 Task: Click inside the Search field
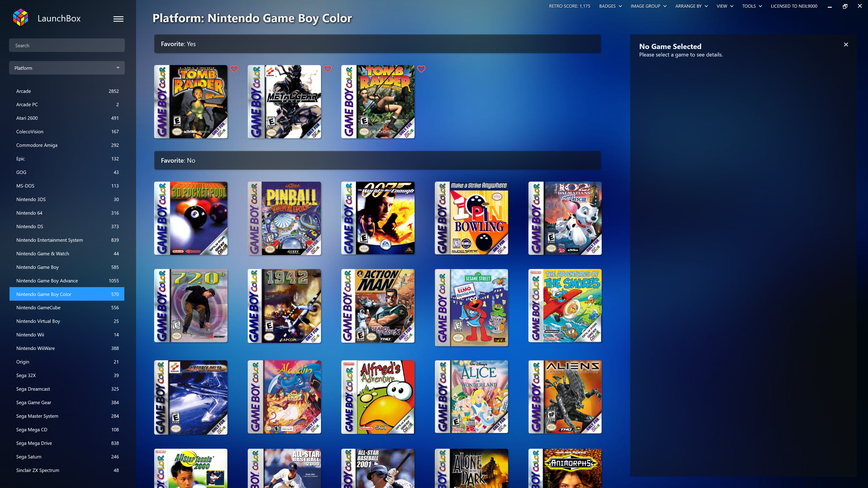click(67, 45)
